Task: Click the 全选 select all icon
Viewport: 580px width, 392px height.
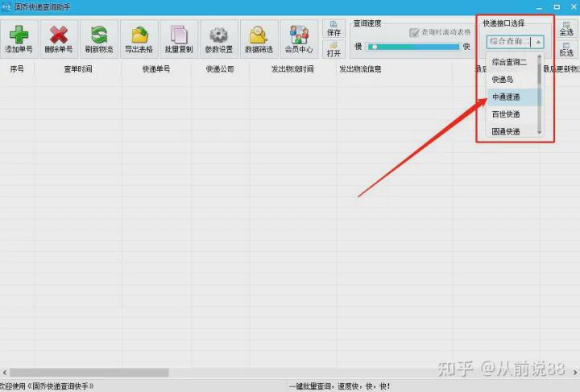Action: (566, 28)
